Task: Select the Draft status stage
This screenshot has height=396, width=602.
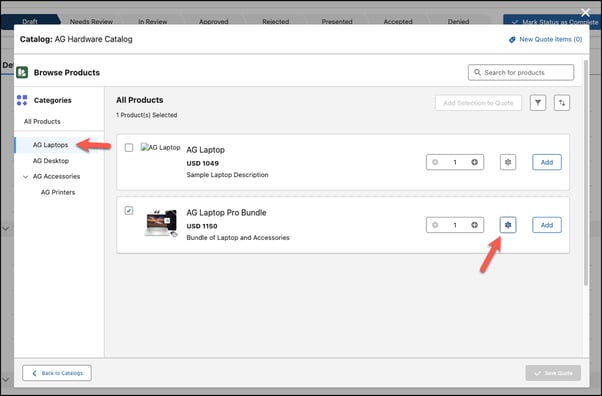Action: [x=30, y=22]
